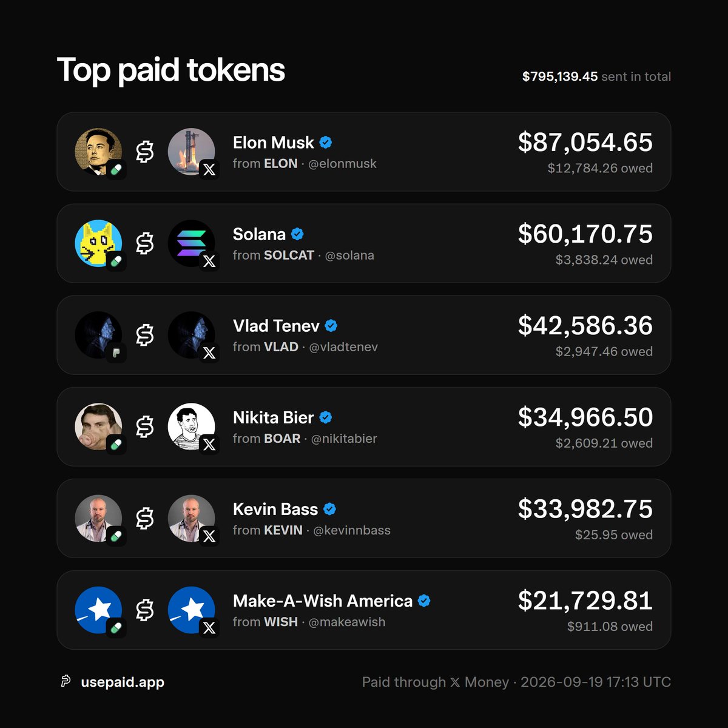
Task: Click the @makeawish handle
Action: (x=347, y=622)
